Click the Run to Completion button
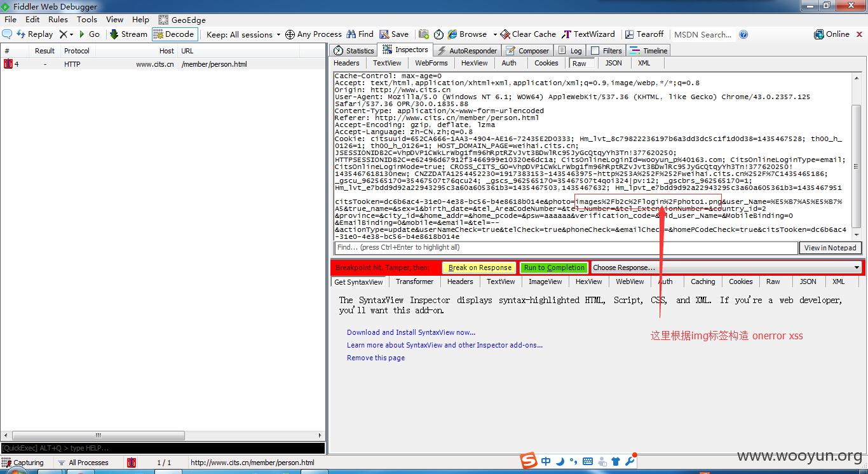 pyautogui.click(x=554, y=267)
